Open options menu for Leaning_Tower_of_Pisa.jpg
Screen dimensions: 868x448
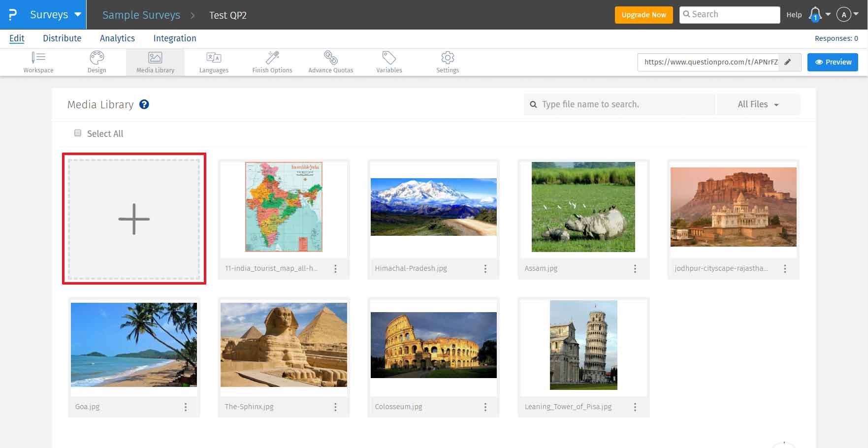point(635,407)
